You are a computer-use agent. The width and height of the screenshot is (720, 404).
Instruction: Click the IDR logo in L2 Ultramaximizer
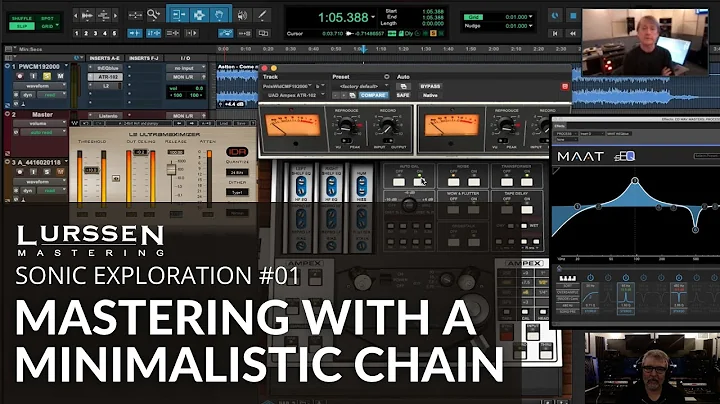tap(237, 152)
